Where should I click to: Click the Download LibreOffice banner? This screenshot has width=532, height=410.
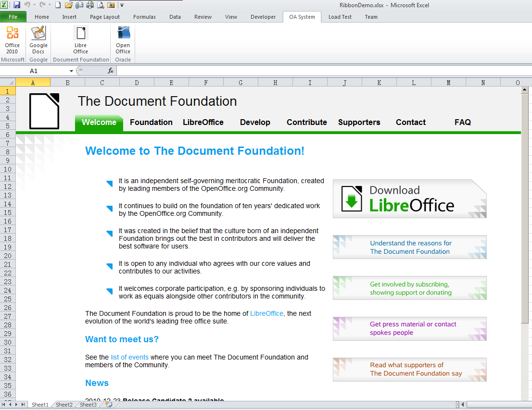click(x=409, y=199)
